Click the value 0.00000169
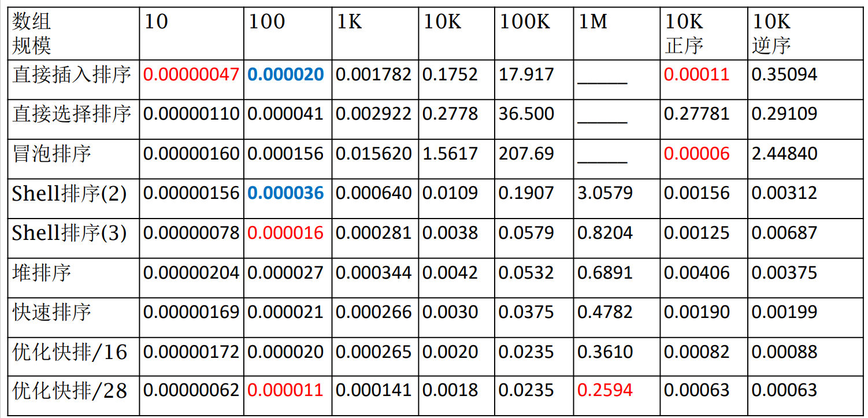Screen dimensions: 868x418 [191, 312]
